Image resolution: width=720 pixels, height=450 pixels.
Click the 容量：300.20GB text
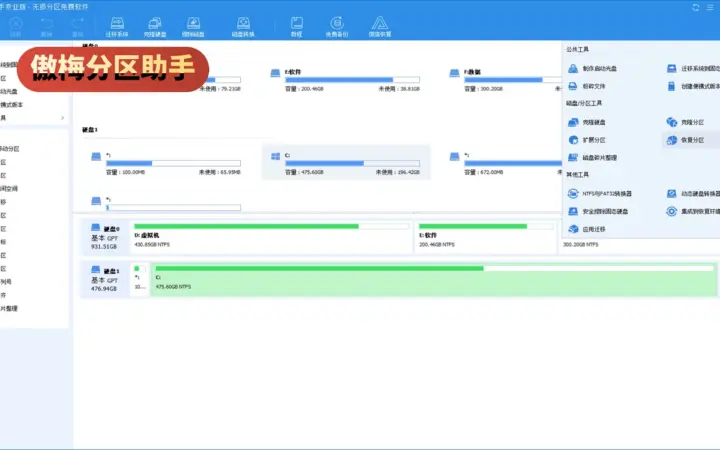pos(483,89)
